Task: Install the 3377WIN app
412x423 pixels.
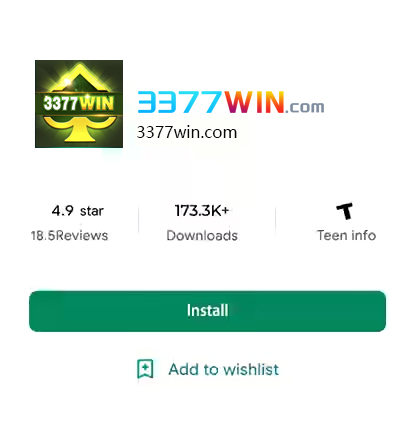Action: 207,311
